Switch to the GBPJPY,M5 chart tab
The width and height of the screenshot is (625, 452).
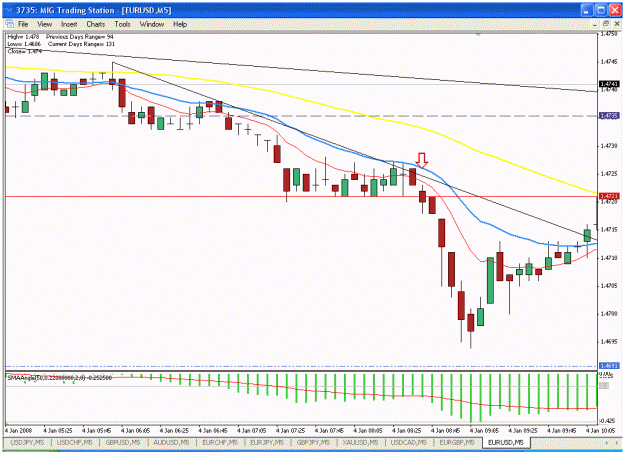pos(313,442)
